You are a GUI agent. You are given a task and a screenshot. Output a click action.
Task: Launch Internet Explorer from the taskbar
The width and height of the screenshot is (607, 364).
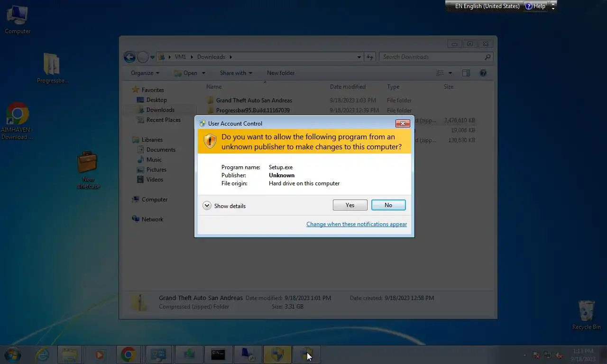43,355
